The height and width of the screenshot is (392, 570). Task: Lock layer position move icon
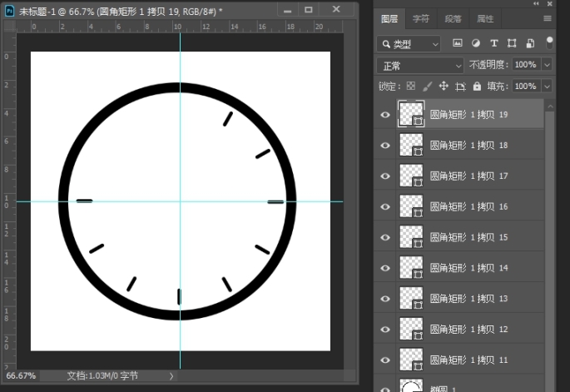[444, 86]
